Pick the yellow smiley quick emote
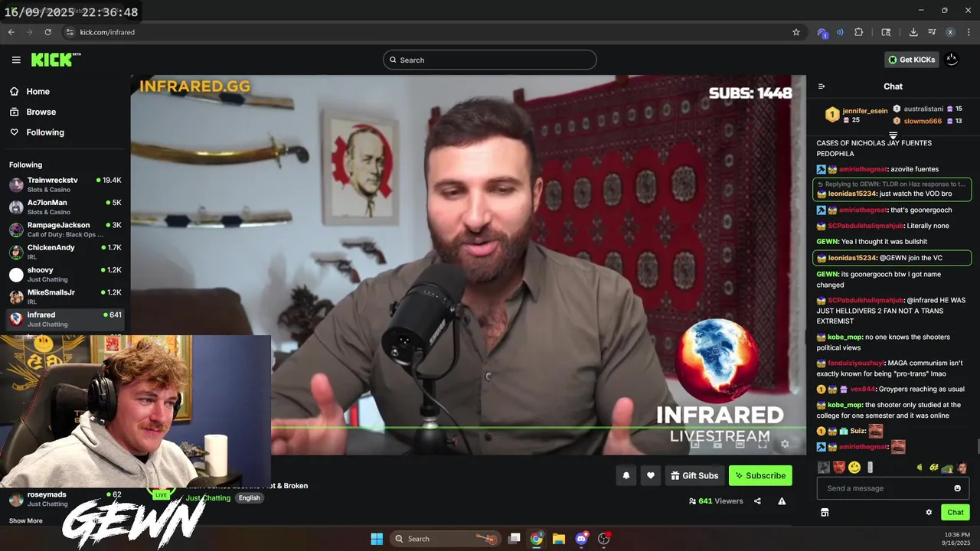This screenshot has height=551, width=980. pyautogui.click(x=854, y=467)
